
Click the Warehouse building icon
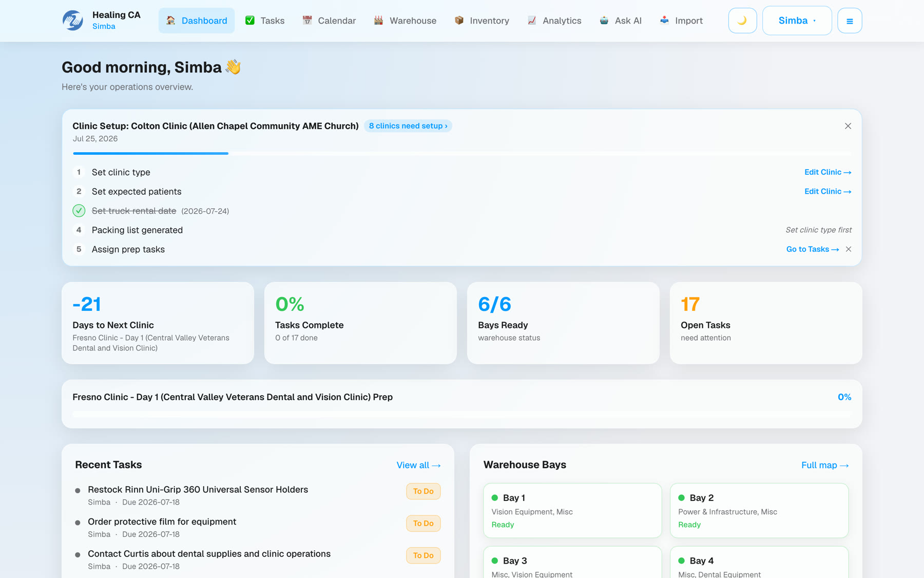378,21
